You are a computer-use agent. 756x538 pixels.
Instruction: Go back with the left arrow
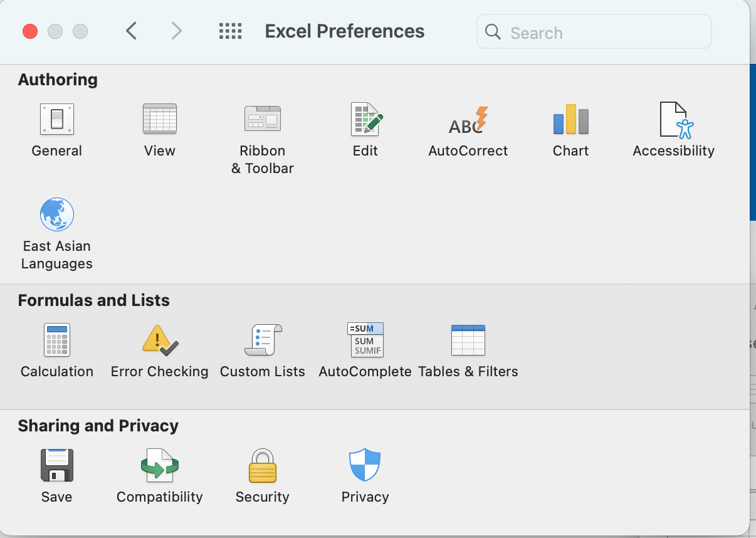131,31
